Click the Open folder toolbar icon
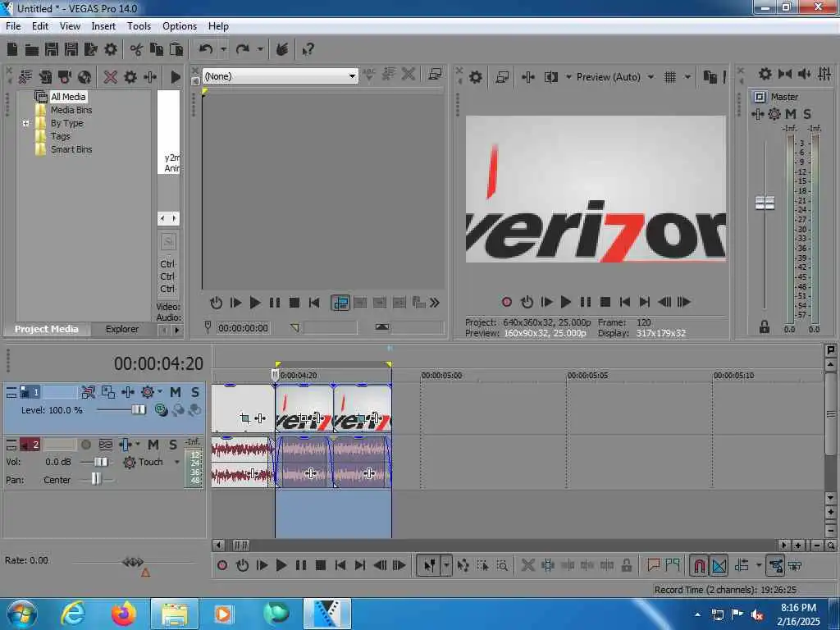This screenshot has width=840, height=630. [32, 50]
